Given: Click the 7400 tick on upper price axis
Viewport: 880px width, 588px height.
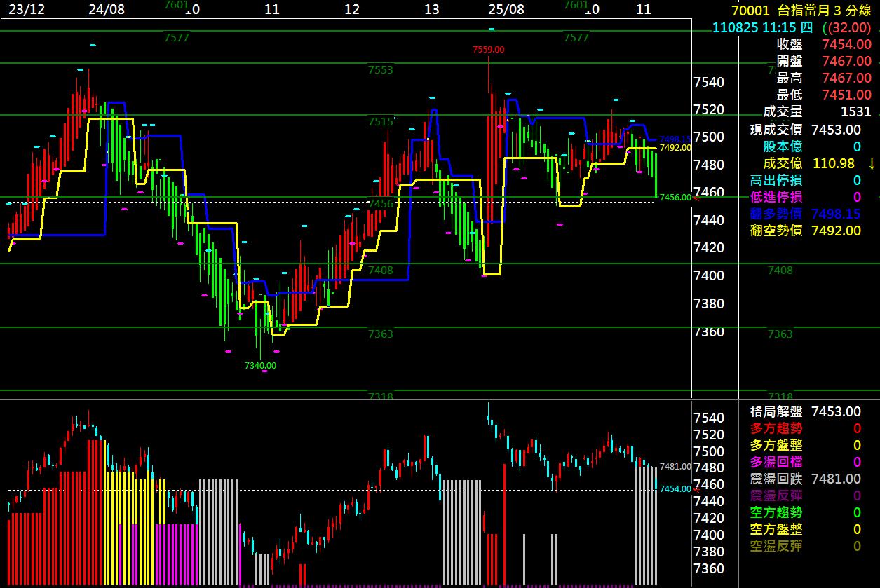Looking at the screenshot, I should 709,275.
